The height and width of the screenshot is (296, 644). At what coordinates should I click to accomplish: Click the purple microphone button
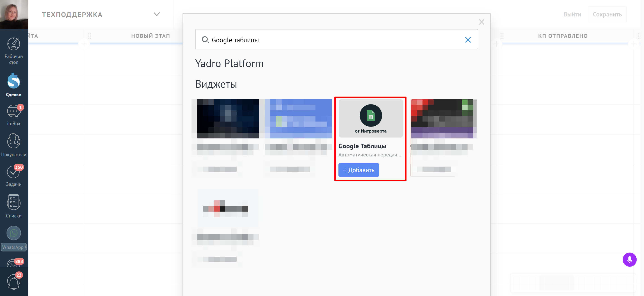coord(629,260)
